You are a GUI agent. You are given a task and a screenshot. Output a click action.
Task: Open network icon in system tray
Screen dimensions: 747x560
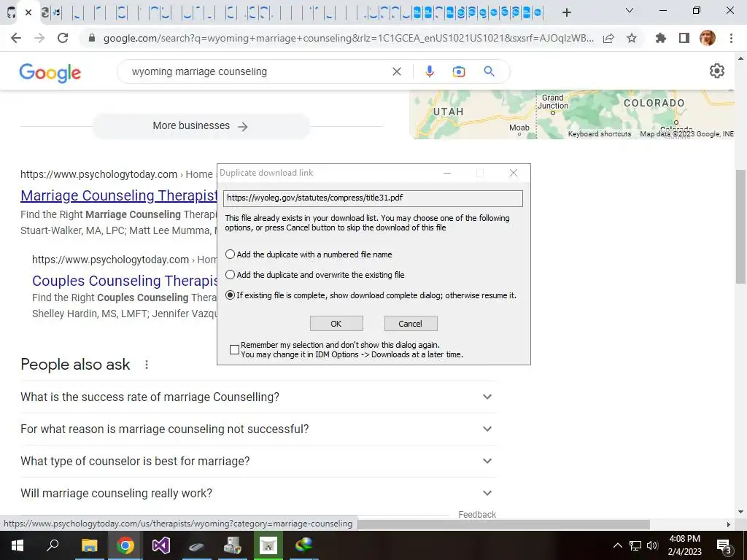click(635, 545)
